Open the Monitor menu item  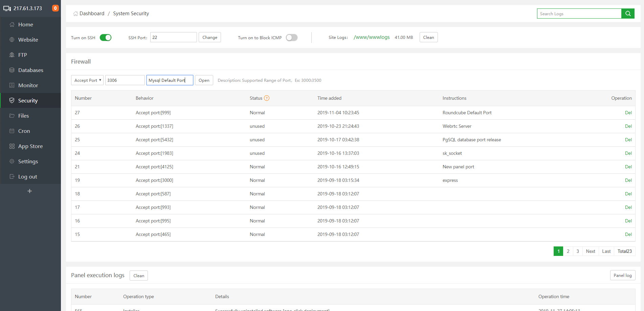pyautogui.click(x=28, y=85)
